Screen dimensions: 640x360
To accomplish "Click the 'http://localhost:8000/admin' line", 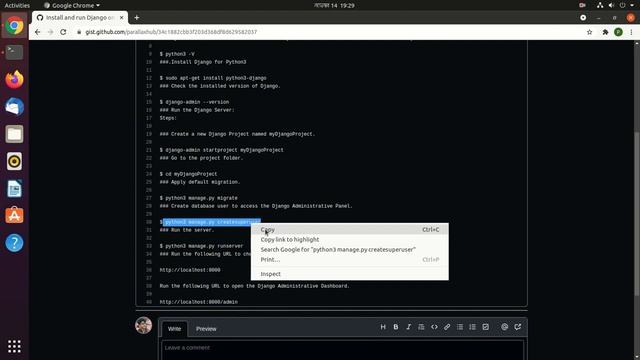I will point(199,302).
